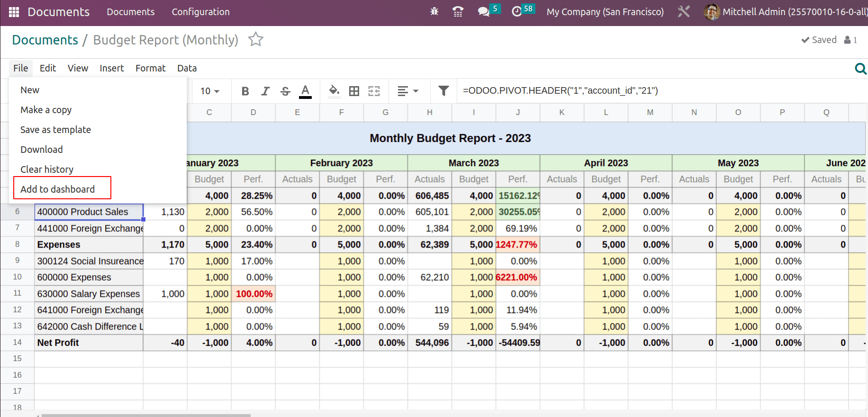Toggle strikethrough formatting
This screenshot has width=868, height=417.
point(285,91)
